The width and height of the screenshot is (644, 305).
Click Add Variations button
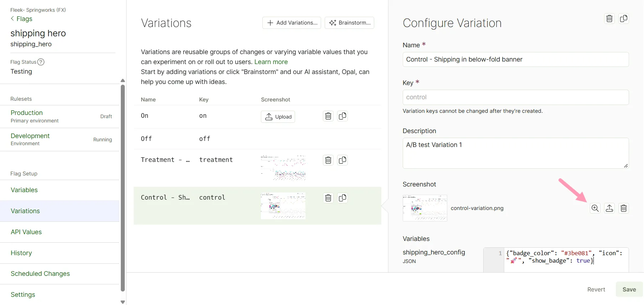pos(292,23)
